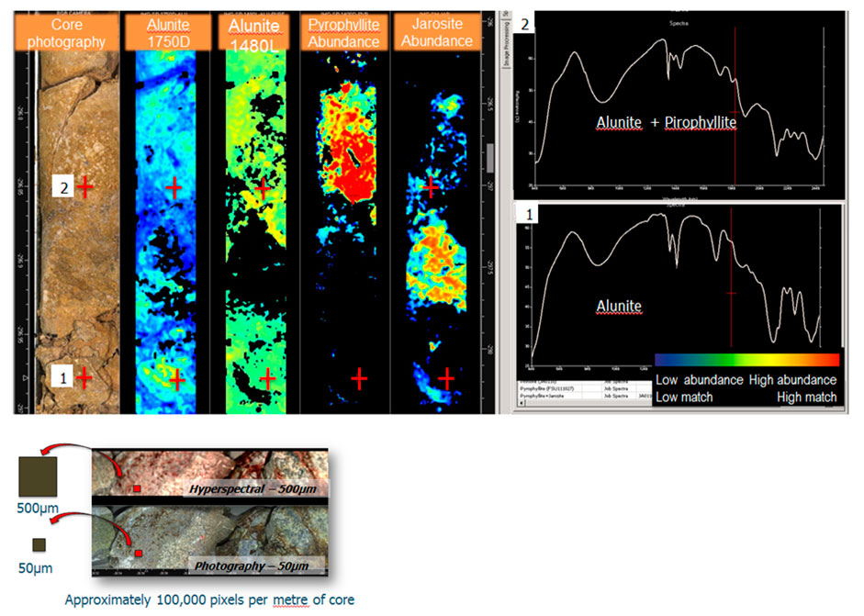Click the Alunite 1750D header label
The width and height of the screenshot is (864, 616).
pyautogui.click(x=165, y=31)
